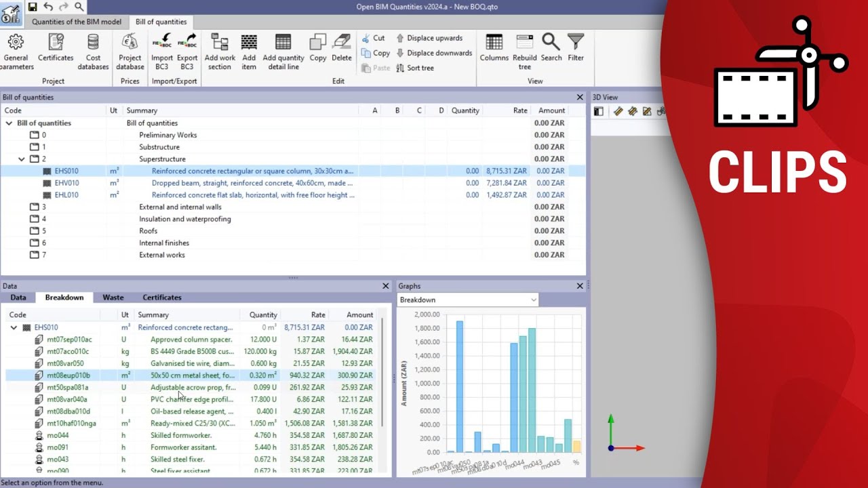This screenshot has width=868, height=488.
Task: Open the Project database
Action: 130,51
